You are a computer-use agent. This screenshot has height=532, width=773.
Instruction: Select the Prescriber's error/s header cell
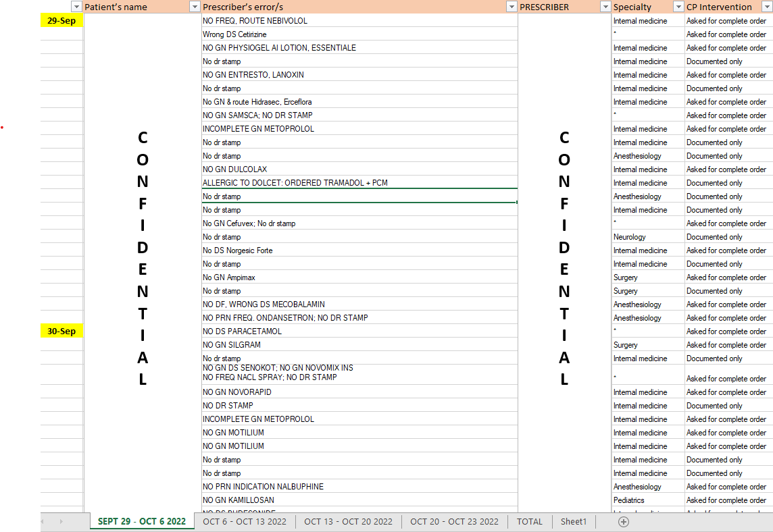tap(359, 7)
